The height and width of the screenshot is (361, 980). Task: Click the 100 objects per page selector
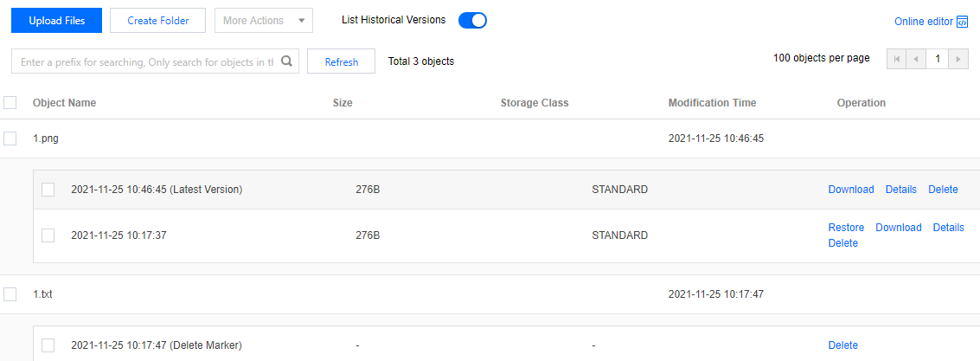pos(821,58)
